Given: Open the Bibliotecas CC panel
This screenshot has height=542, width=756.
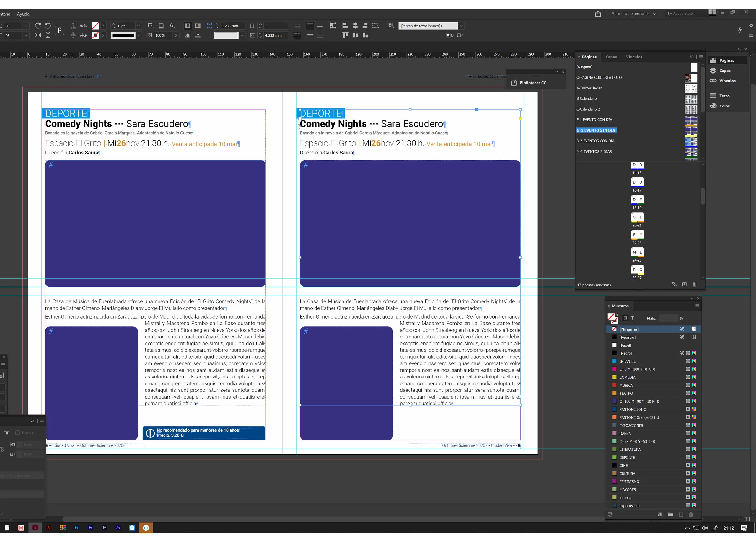Looking at the screenshot, I should pyautogui.click(x=532, y=83).
